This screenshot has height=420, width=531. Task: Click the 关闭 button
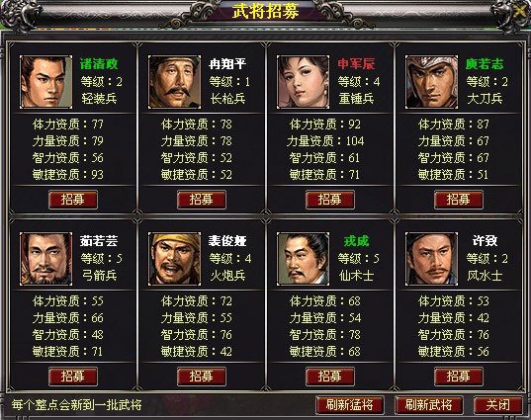coord(497,405)
